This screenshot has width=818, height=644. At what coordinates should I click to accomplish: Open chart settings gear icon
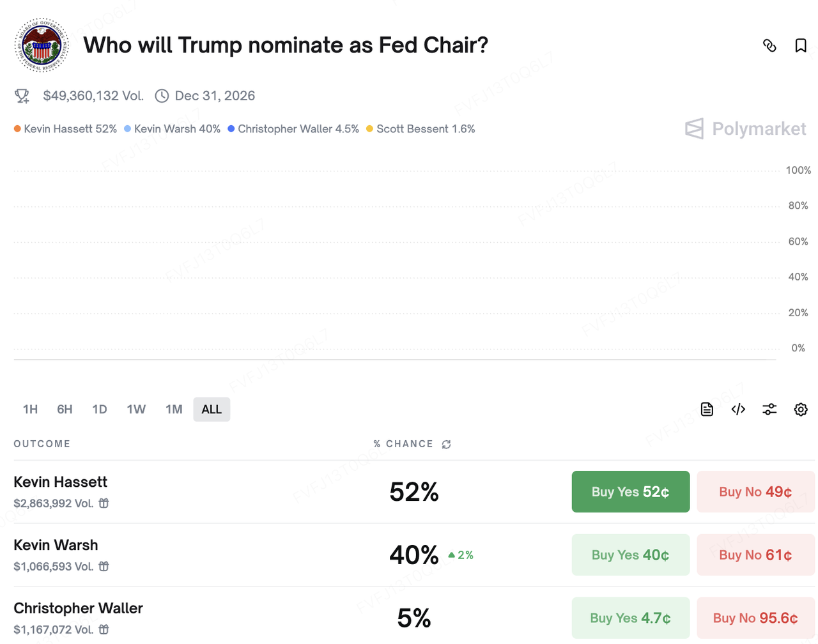801,410
